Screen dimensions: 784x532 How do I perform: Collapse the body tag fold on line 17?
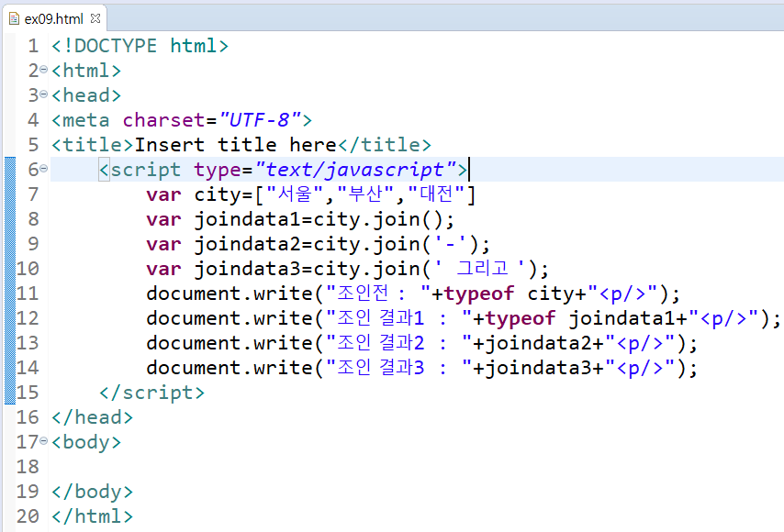tap(43, 440)
